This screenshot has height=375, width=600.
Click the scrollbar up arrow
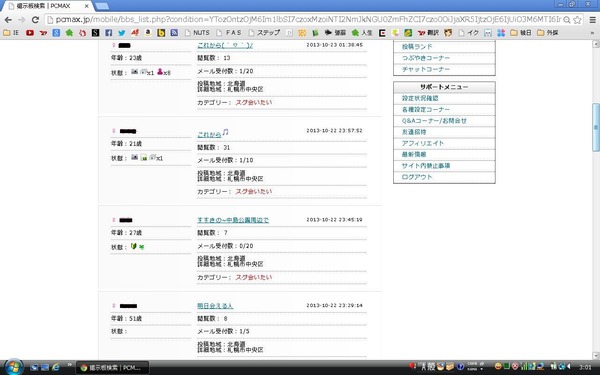[596, 44]
